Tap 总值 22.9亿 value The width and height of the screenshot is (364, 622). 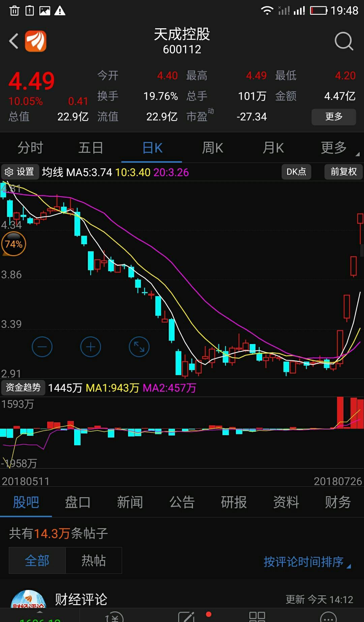(x=73, y=117)
